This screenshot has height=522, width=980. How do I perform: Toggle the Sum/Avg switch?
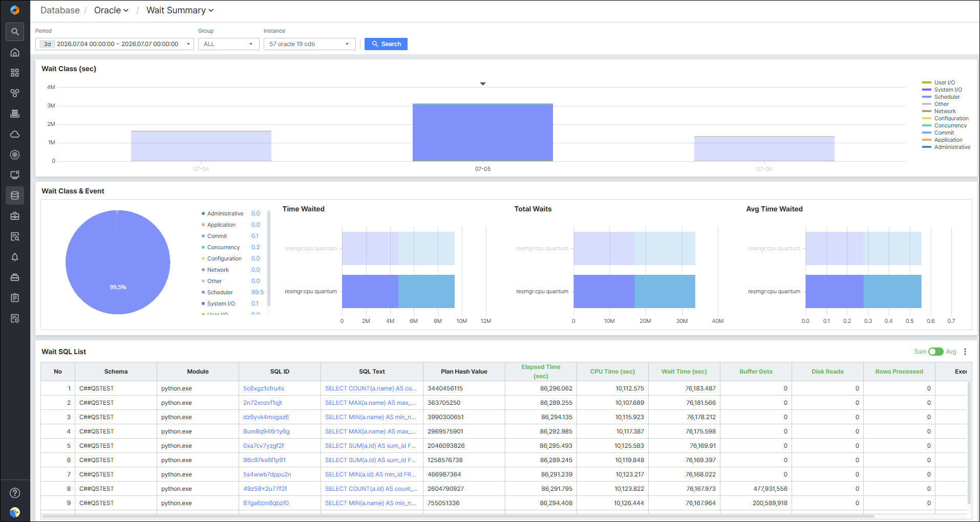936,352
